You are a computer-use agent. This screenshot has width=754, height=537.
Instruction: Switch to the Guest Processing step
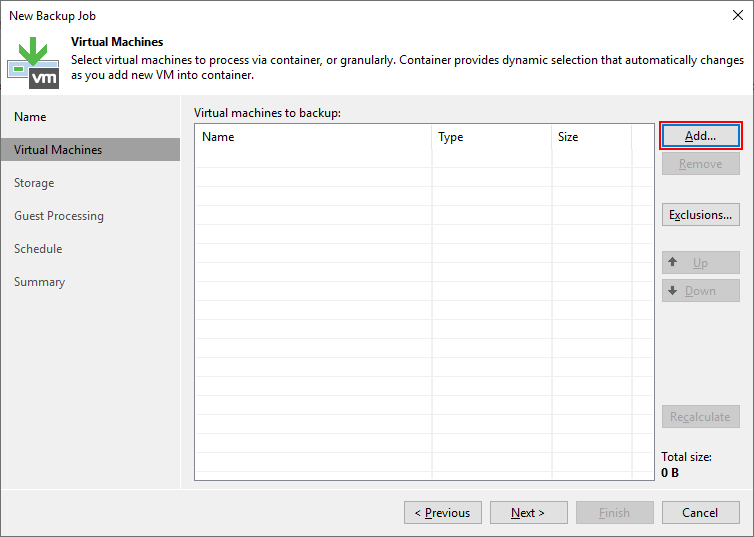tap(59, 216)
